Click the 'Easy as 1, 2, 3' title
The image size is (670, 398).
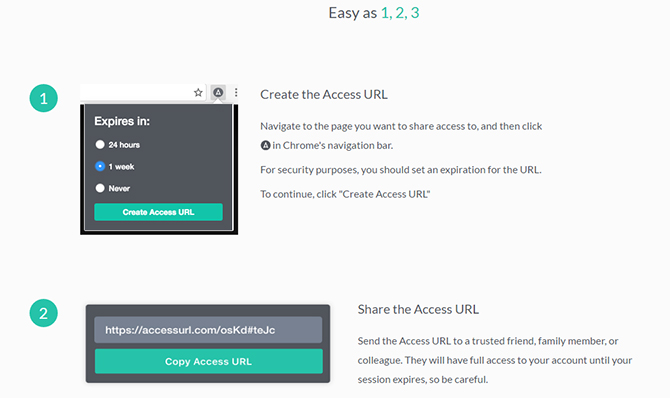tap(374, 13)
